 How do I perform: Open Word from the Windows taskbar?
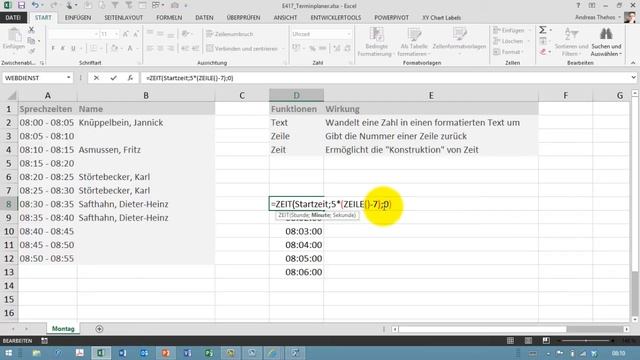coord(122,353)
